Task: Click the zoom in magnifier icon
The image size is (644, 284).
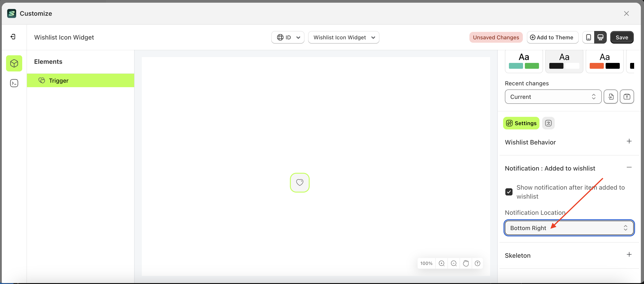Action: 442,263
